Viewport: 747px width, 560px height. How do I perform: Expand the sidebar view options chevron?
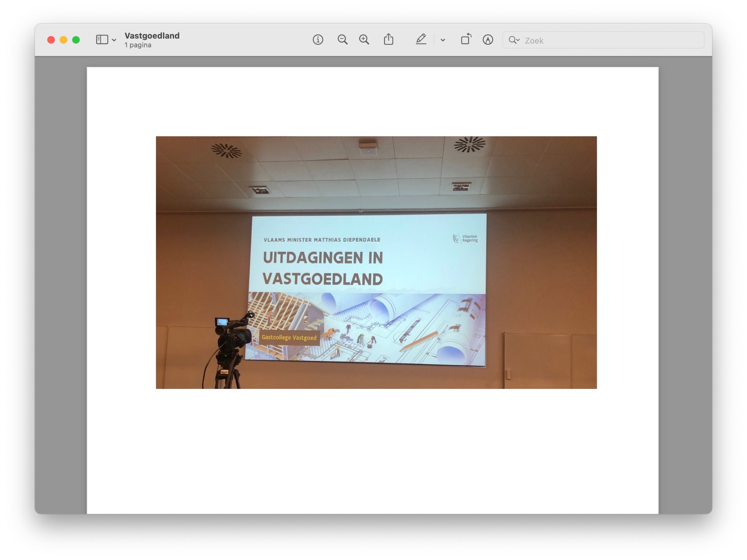[x=114, y=40]
